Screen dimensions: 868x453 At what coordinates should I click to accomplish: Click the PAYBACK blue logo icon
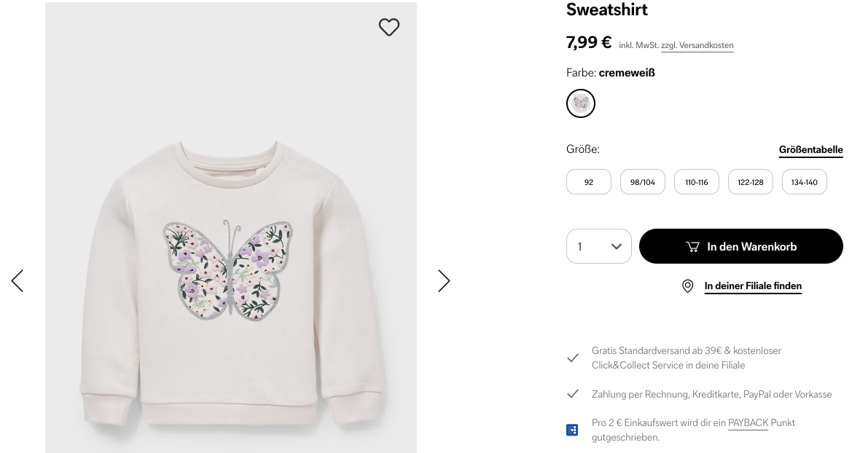tap(572, 430)
